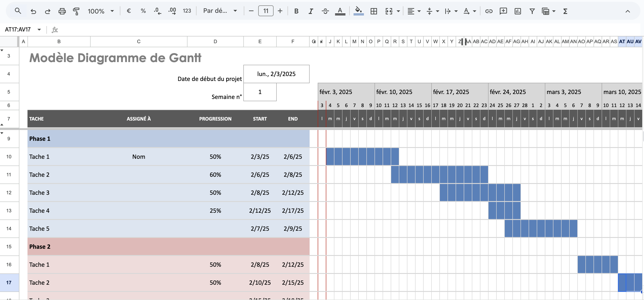Create a filter
Image resolution: width=644 pixels, height=300 pixels.
point(532,11)
